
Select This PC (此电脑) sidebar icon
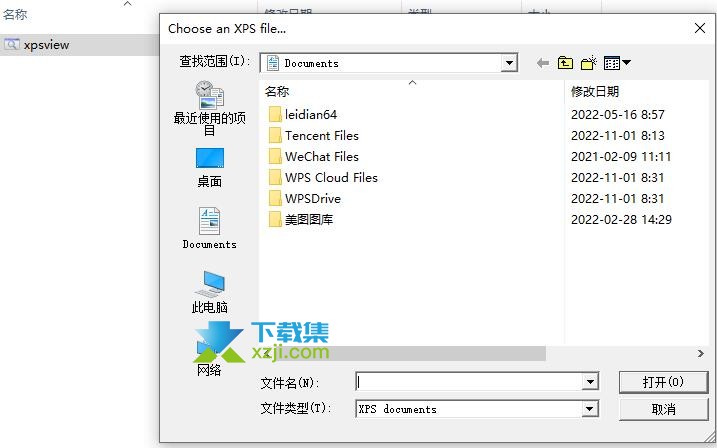[209, 292]
